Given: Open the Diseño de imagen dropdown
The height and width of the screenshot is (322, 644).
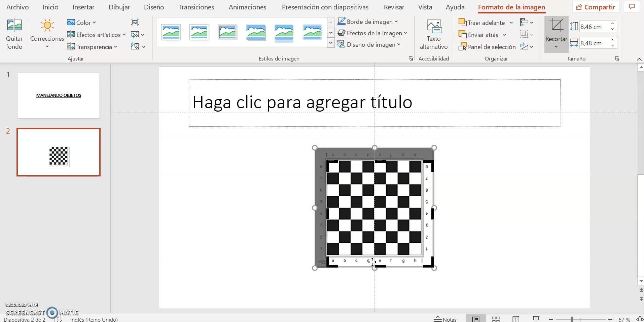Looking at the screenshot, I should (369, 44).
